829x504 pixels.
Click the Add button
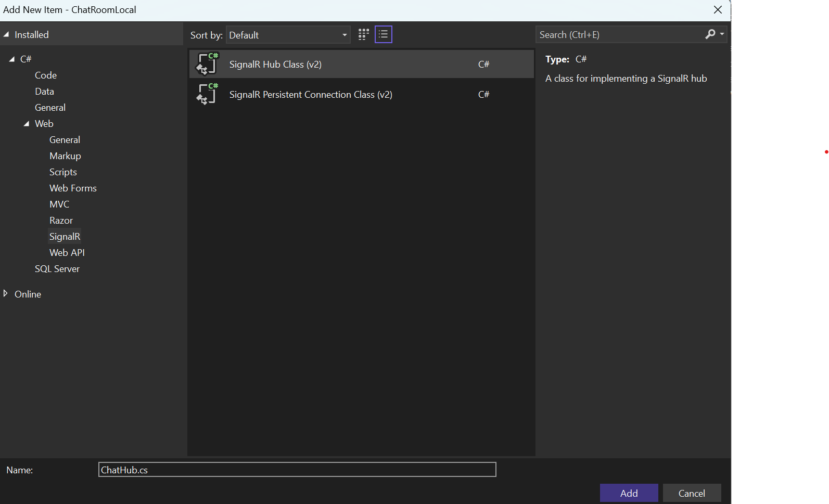tap(629, 493)
